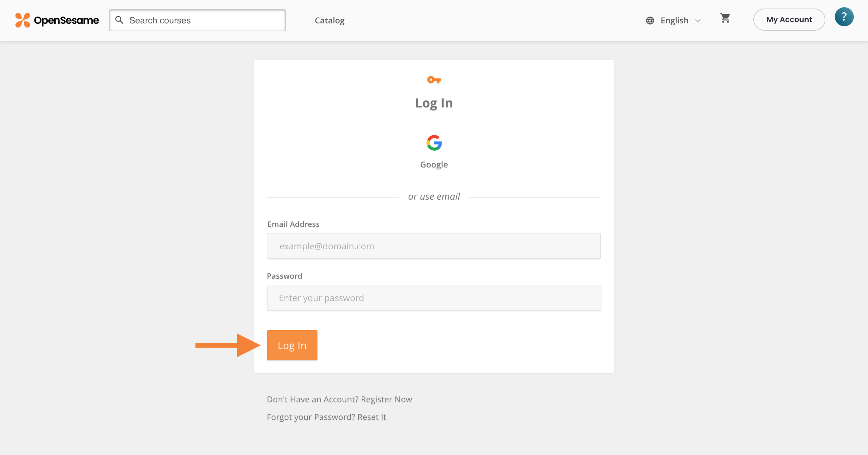Click the My Account button
868x455 pixels.
pyautogui.click(x=789, y=20)
